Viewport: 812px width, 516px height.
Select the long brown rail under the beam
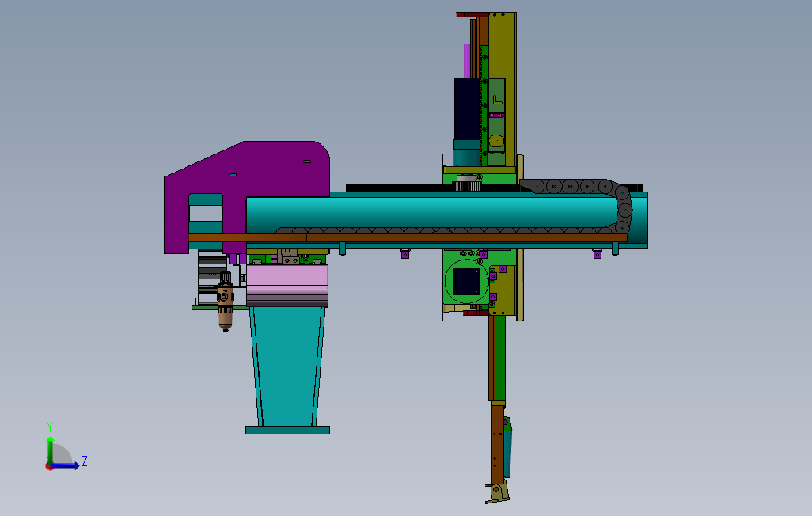[408, 237]
